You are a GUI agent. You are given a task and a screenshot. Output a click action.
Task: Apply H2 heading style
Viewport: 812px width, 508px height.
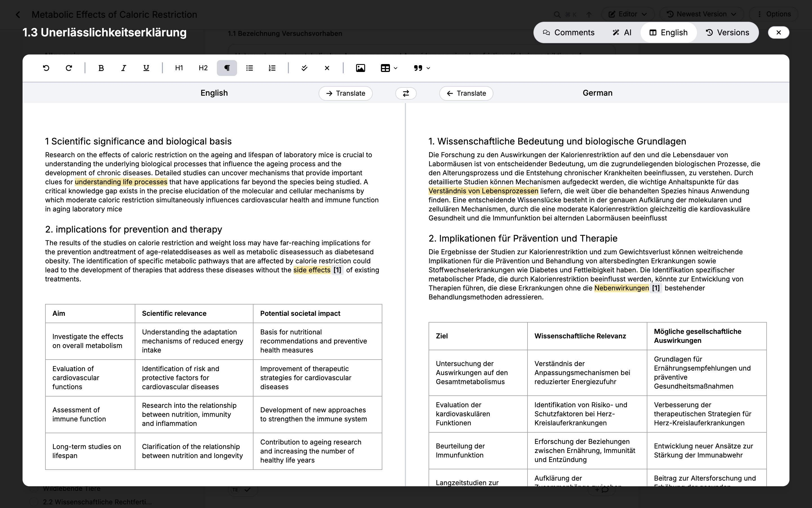(x=203, y=68)
